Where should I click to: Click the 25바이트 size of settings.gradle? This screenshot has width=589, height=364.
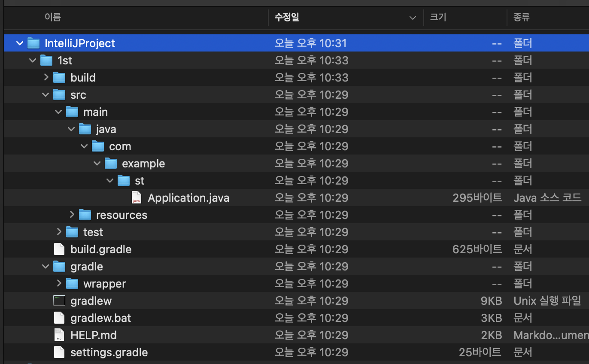click(x=480, y=352)
